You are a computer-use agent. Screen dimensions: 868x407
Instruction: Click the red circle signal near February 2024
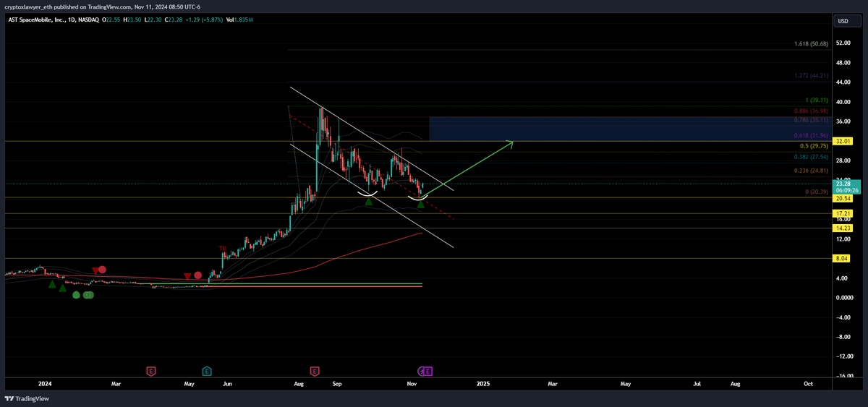point(103,270)
